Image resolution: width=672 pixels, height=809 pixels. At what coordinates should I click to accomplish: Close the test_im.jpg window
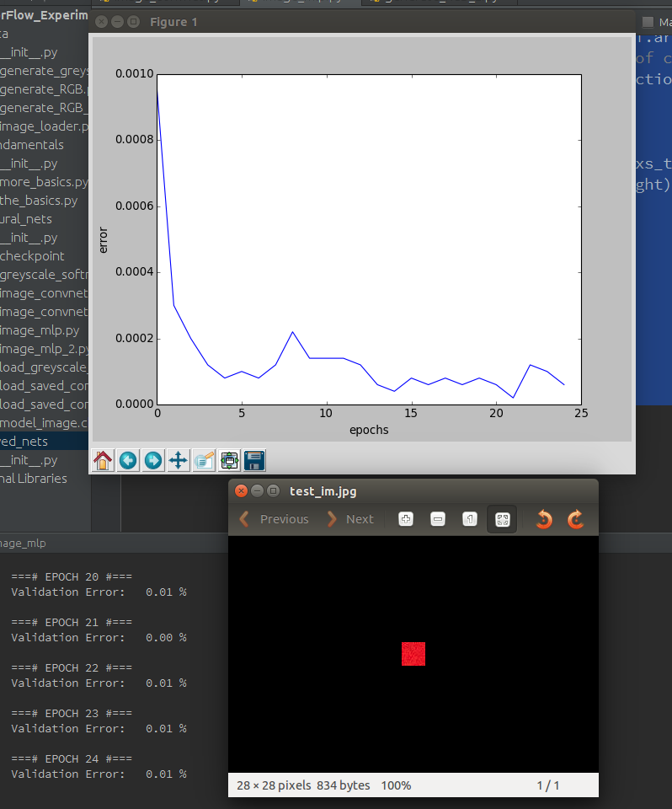[241, 490]
